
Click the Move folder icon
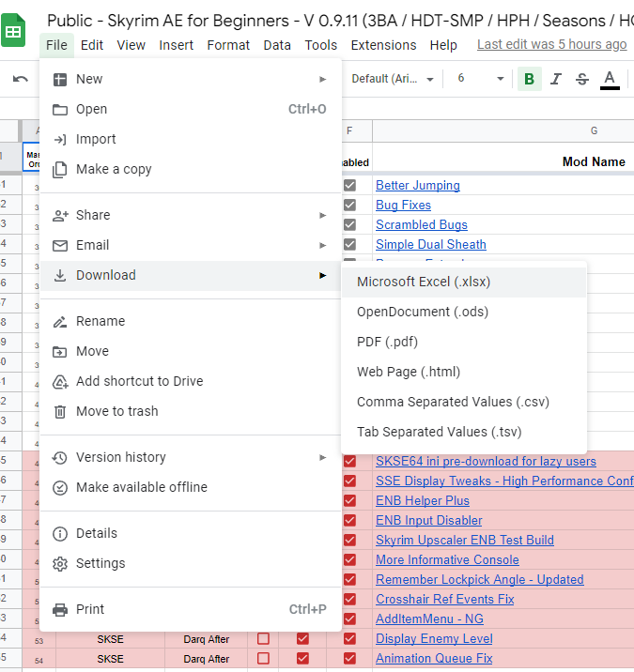click(x=59, y=352)
